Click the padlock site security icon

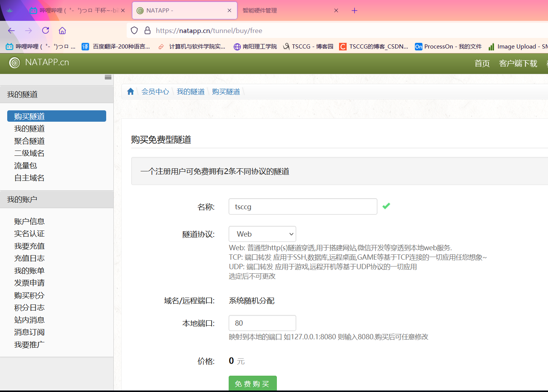[x=148, y=31]
